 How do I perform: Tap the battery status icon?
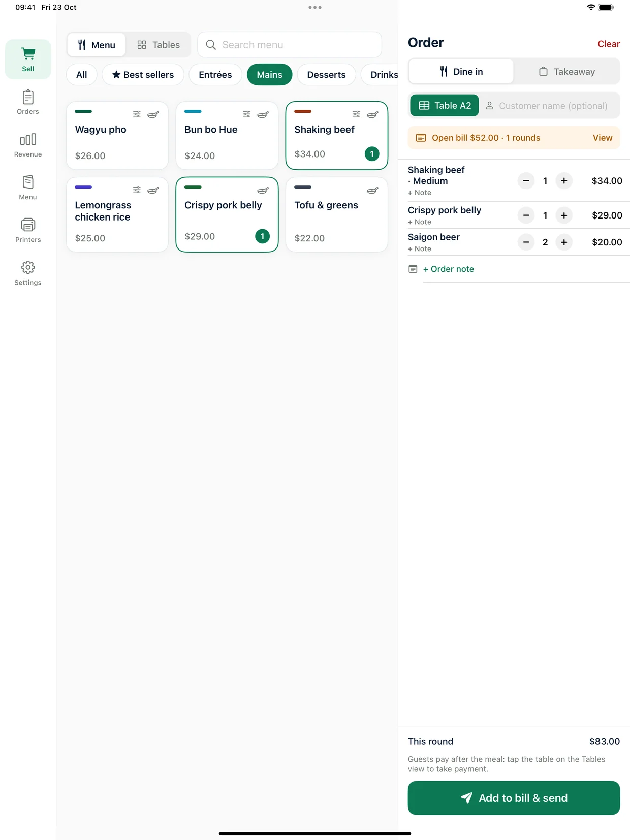pyautogui.click(x=606, y=7)
